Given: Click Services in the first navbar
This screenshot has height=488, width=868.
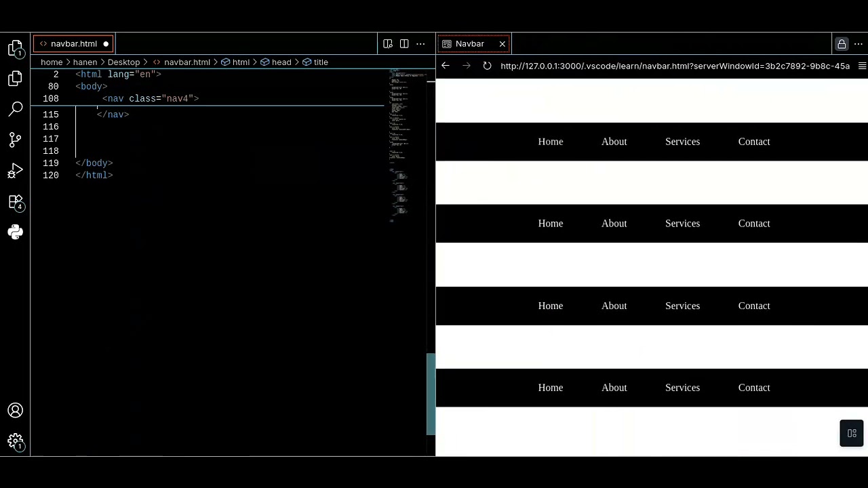Looking at the screenshot, I should [682, 142].
